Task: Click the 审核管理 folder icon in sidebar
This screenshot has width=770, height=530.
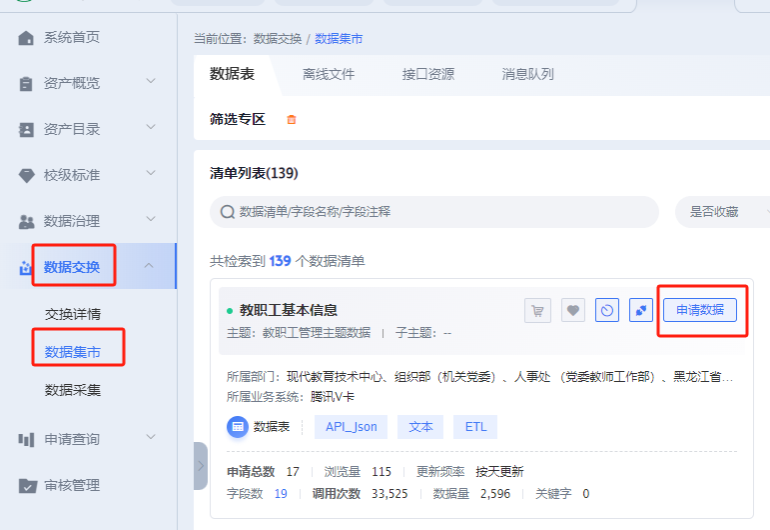Action: pos(27,486)
